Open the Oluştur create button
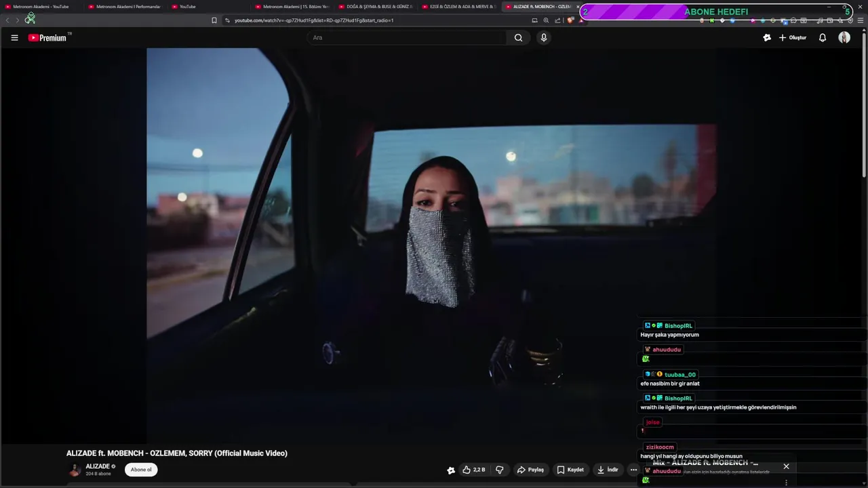Viewport: 868px width, 488px height. pos(793,38)
